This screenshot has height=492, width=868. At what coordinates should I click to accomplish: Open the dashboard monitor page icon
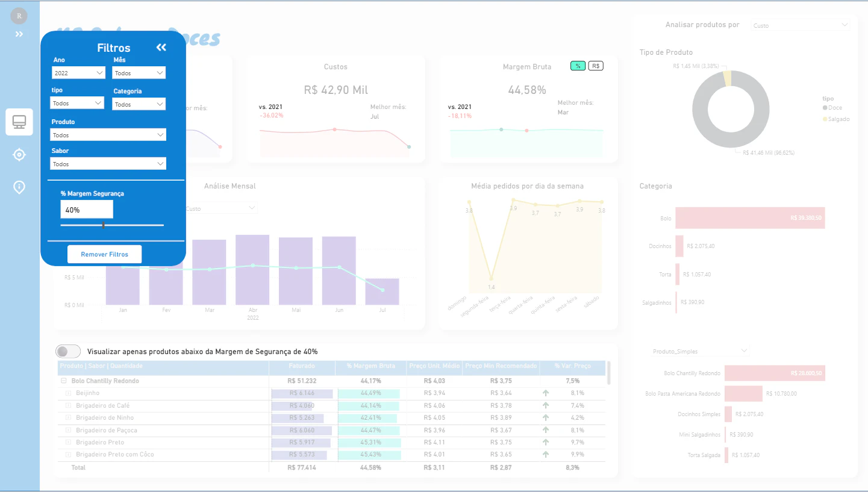[19, 122]
